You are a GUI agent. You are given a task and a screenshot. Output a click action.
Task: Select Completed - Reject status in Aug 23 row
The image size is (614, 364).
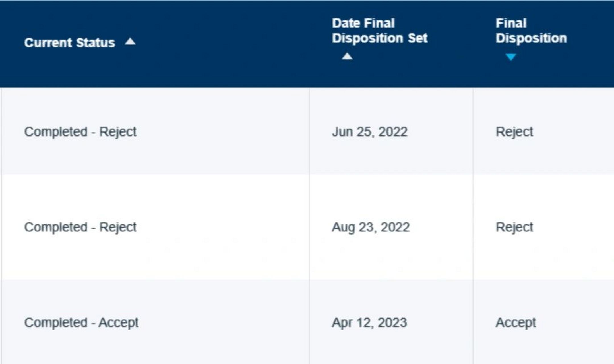click(x=80, y=227)
